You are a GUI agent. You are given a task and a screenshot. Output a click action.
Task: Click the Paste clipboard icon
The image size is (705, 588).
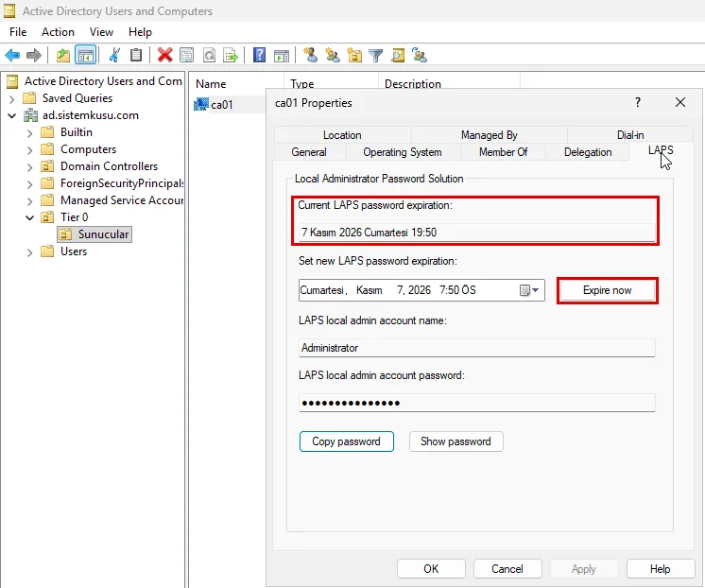click(x=136, y=56)
